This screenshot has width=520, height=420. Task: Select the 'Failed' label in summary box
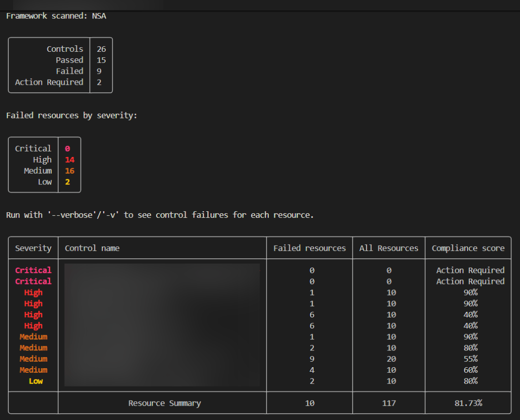tap(70, 71)
